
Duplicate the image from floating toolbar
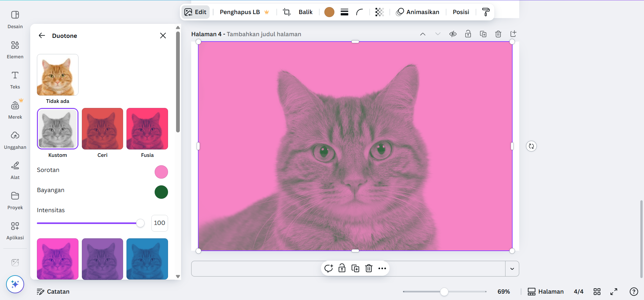[355, 268]
